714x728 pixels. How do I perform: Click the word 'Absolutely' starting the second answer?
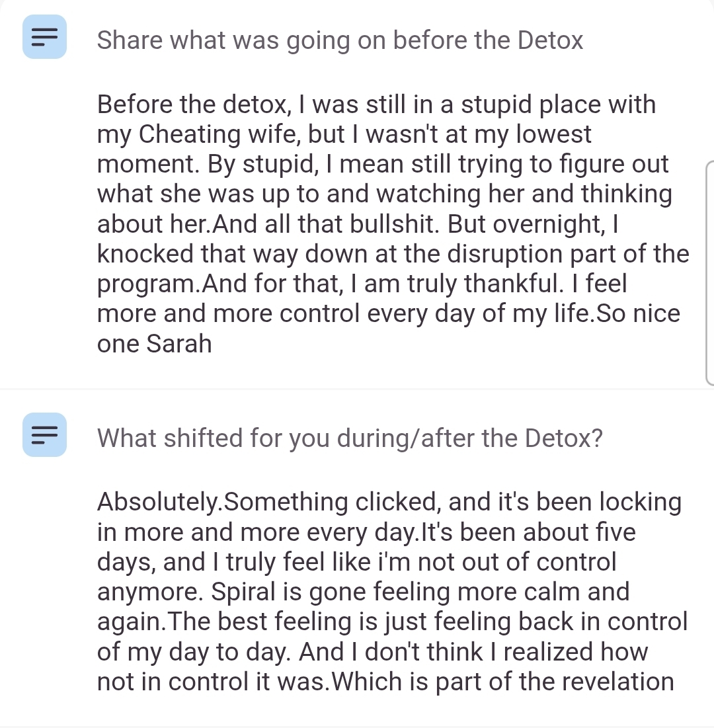click(x=158, y=502)
